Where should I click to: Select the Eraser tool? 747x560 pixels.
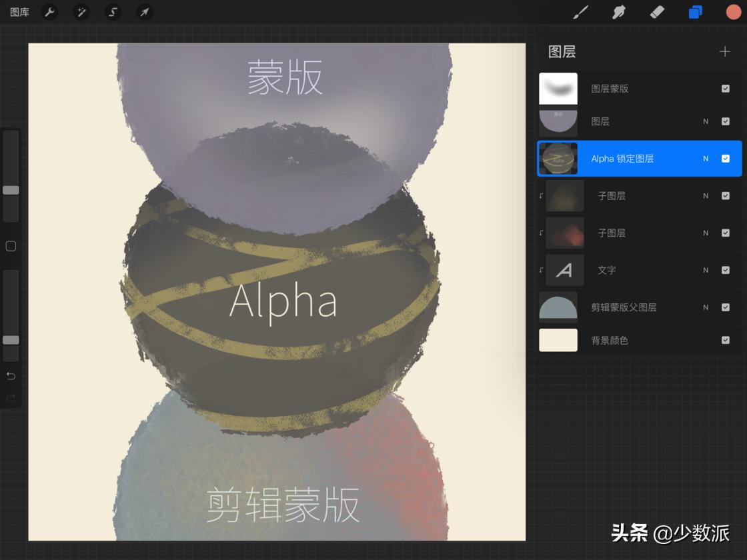[657, 12]
